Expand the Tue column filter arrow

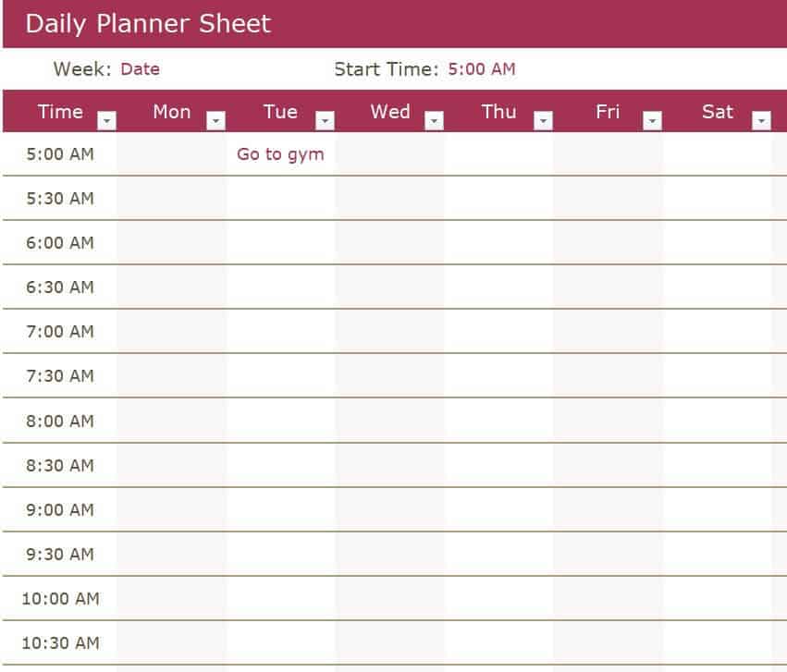coord(325,121)
